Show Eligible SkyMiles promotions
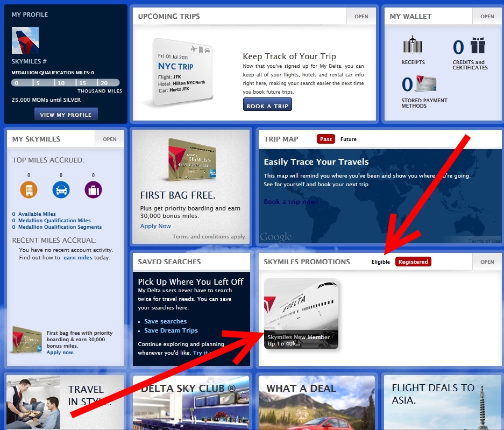This screenshot has height=430, width=504. [x=380, y=262]
